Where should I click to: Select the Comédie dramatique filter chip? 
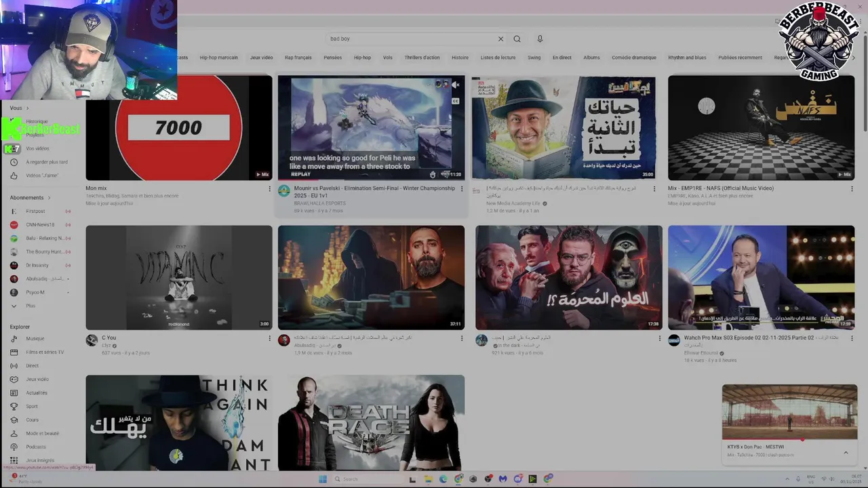(x=634, y=58)
